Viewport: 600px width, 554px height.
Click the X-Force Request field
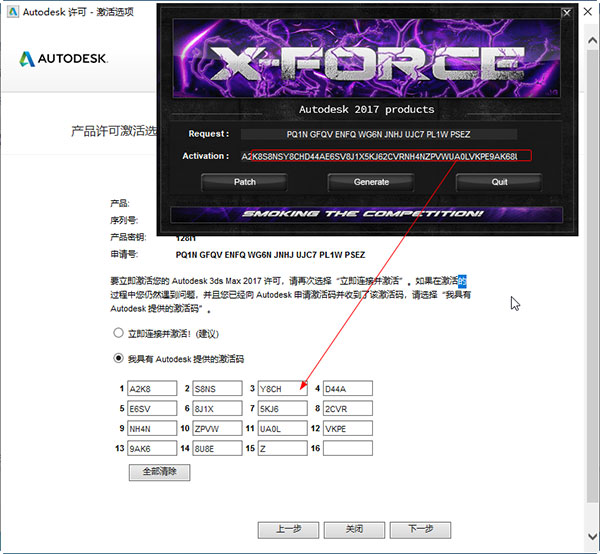point(379,134)
